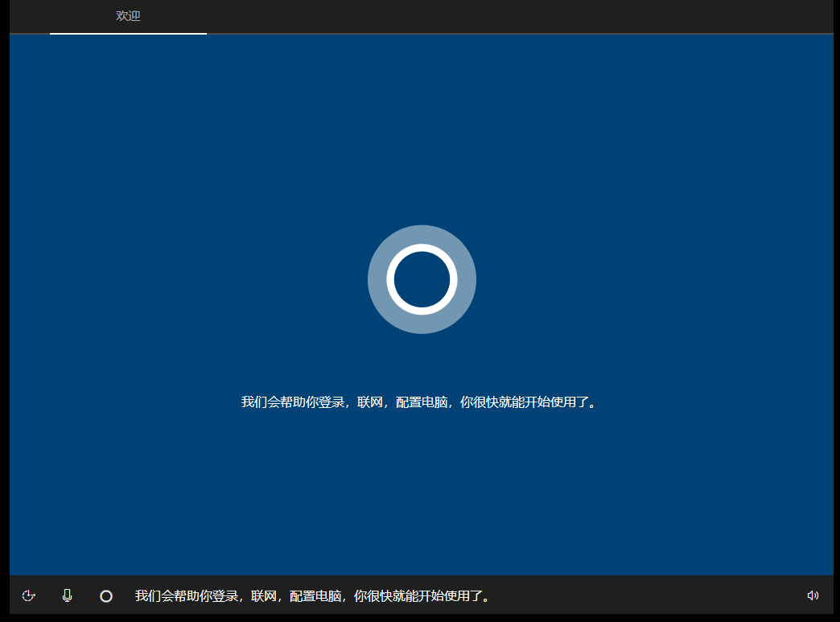Click the center message 我们会帮助你登录
This screenshot has height=622, width=840.
click(x=293, y=402)
